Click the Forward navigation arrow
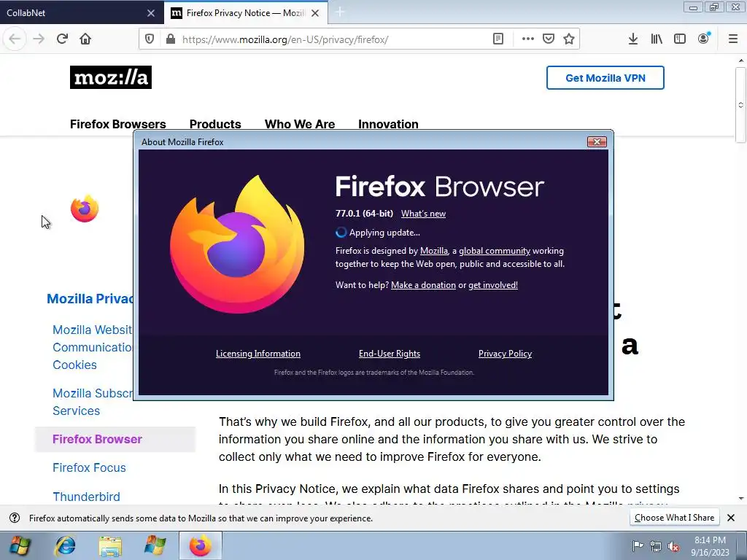747x560 pixels. [39, 39]
